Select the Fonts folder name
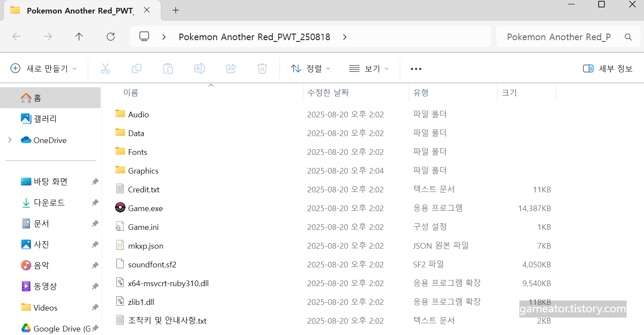This screenshot has width=644, height=335. click(138, 152)
